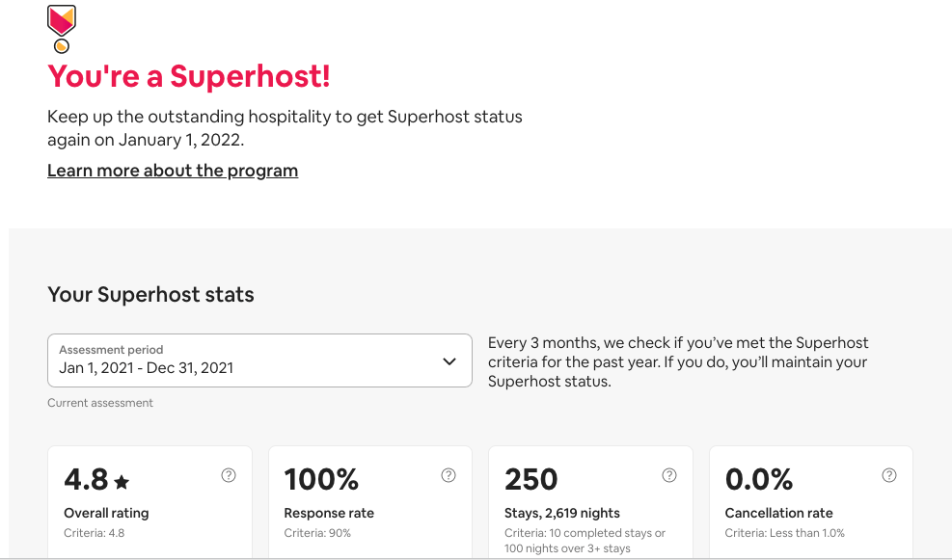
Task: Click the Stays help icon
Action: (x=668, y=475)
